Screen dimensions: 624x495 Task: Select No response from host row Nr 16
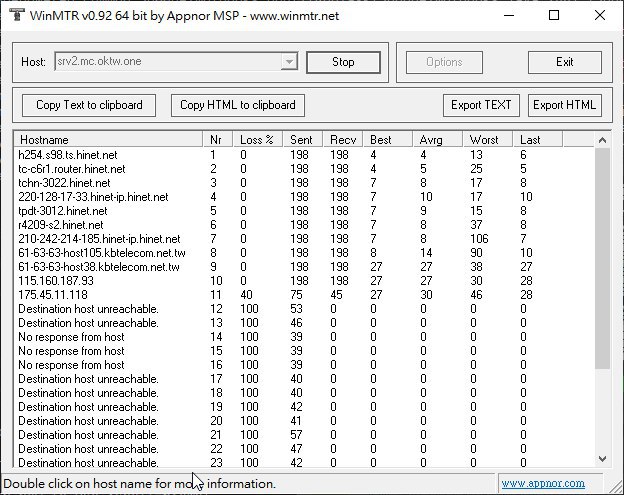point(304,365)
